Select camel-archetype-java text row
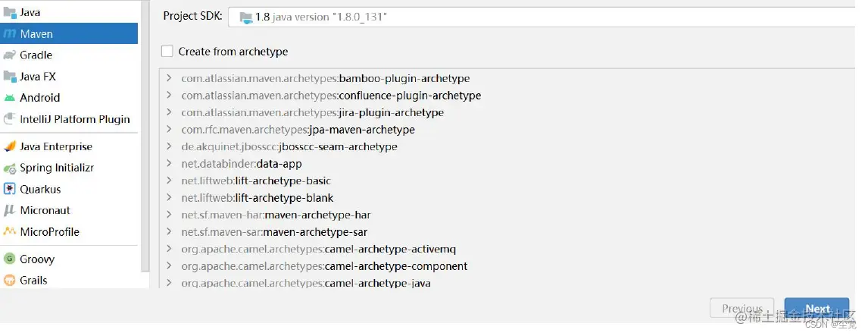Viewport: 868px width, 336px height. [x=305, y=284]
